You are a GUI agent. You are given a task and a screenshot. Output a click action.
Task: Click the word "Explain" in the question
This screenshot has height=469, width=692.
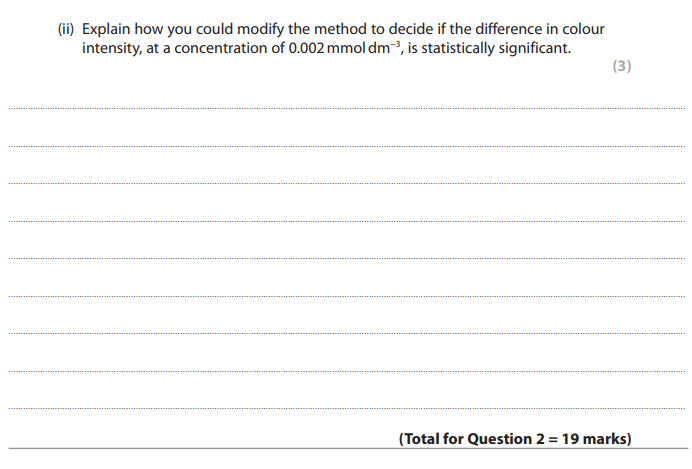point(106,30)
